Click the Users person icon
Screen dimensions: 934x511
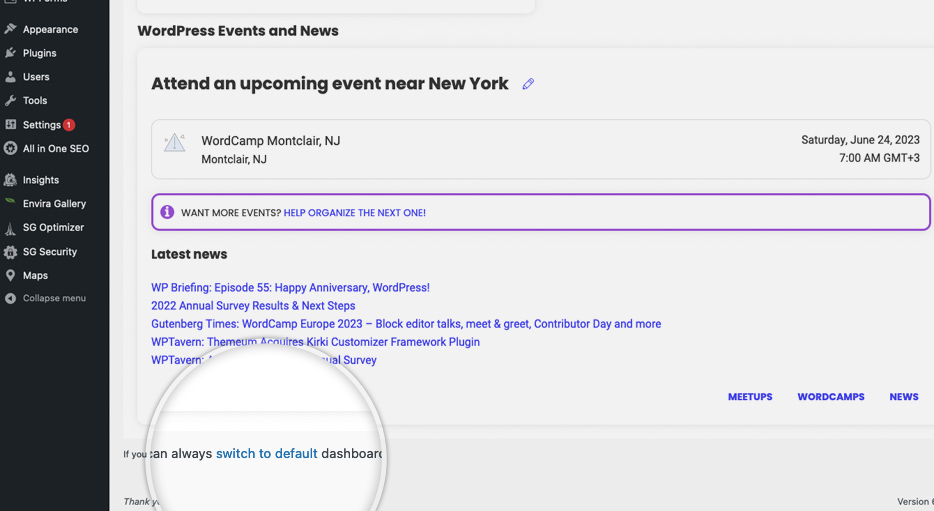[10, 76]
